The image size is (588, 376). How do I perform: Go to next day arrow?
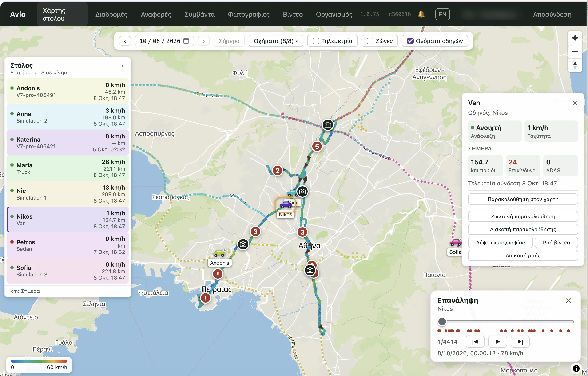204,41
